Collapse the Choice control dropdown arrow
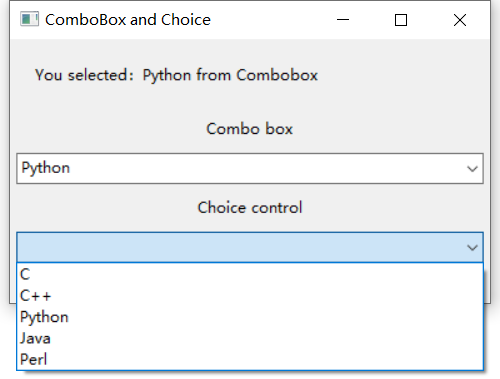This screenshot has height=379, width=500. click(x=472, y=248)
